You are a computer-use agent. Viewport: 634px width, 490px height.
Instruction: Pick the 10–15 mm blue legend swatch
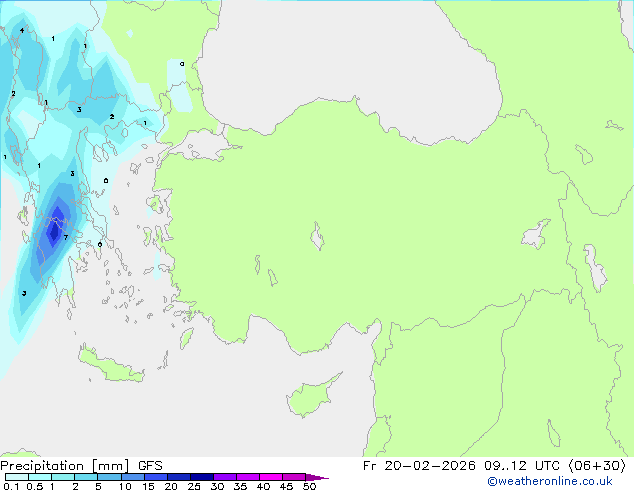coord(133,477)
